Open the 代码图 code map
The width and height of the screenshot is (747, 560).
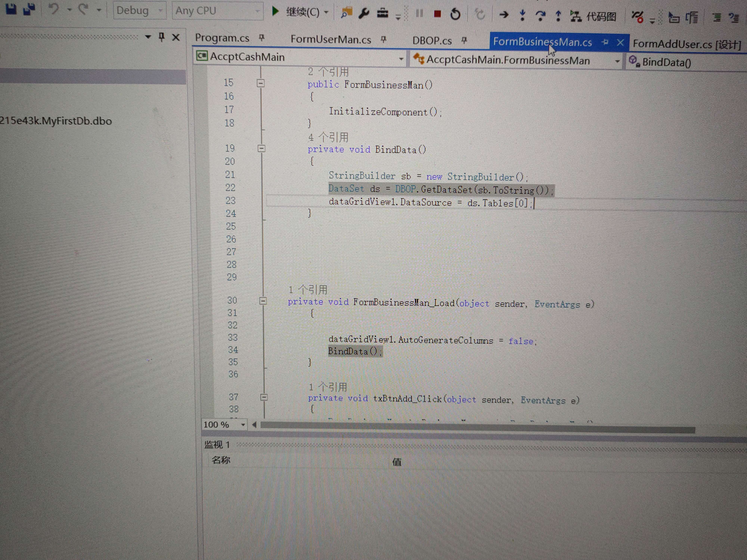(593, 16)
